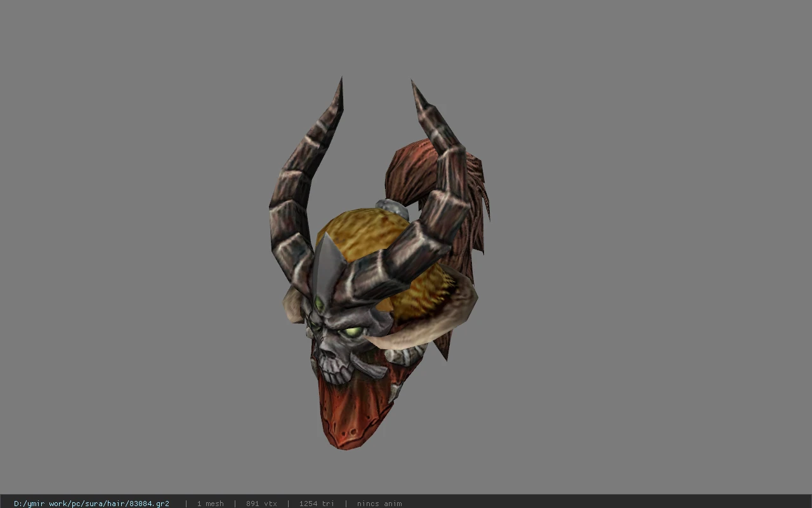Click the "nincs anim" status entry
Viewport: 812px width, 508px height.
coord(379,504)
